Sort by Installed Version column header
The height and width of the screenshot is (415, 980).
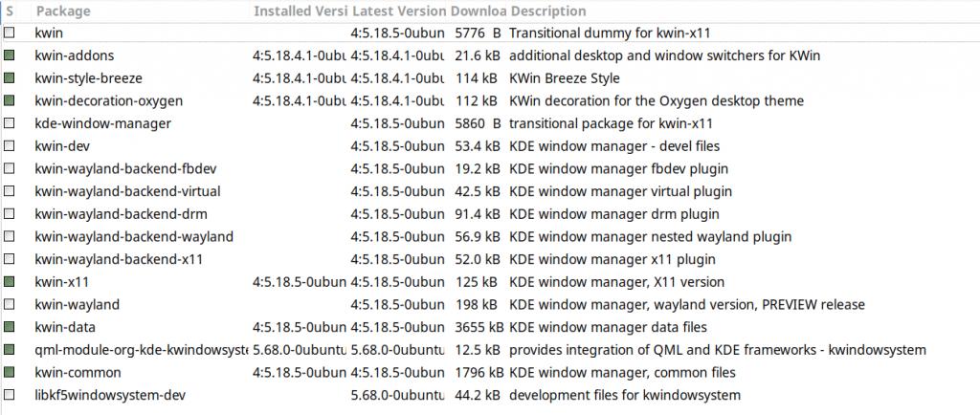300,11
